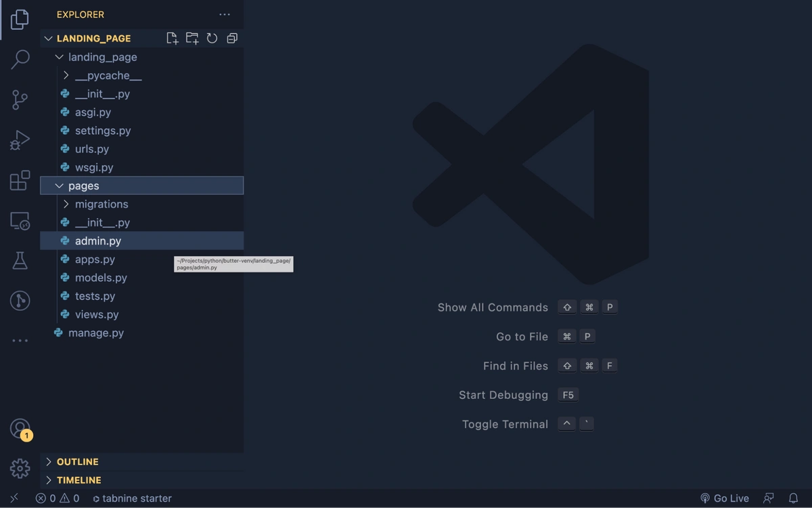This screenshot has height=508, width=812.
Task: Collapse the landing_page folder
Action: [x=142, y=57]
